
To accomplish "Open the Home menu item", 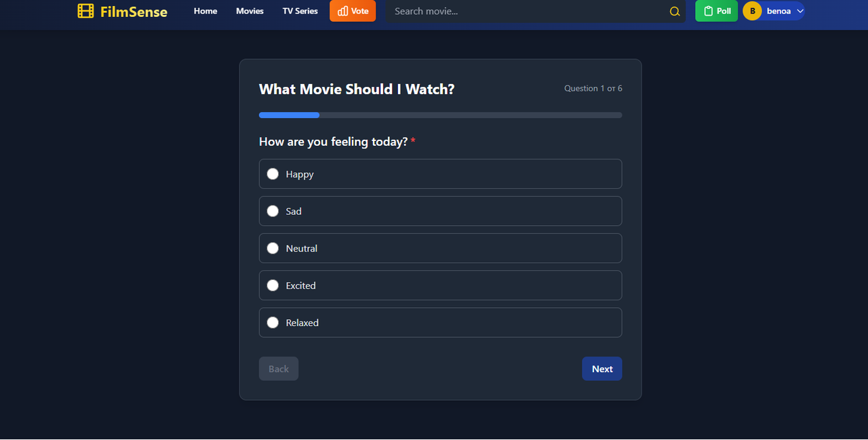I will coord(205,12).
